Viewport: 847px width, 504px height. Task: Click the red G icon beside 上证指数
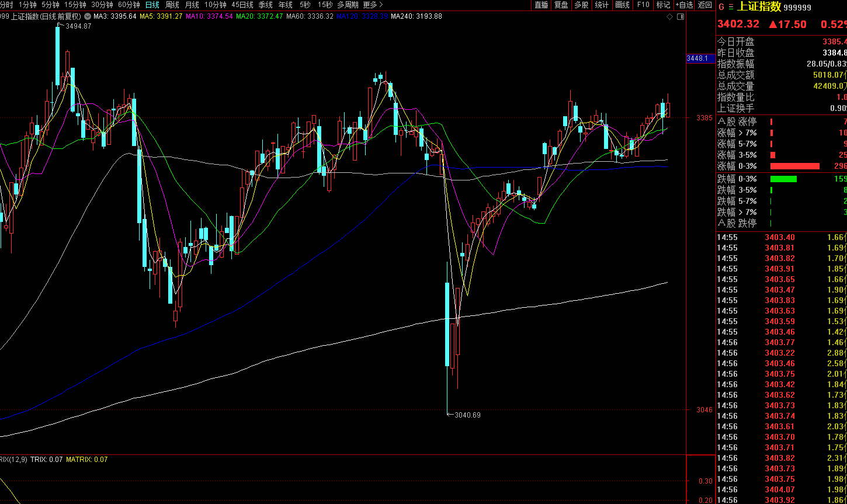721,7
